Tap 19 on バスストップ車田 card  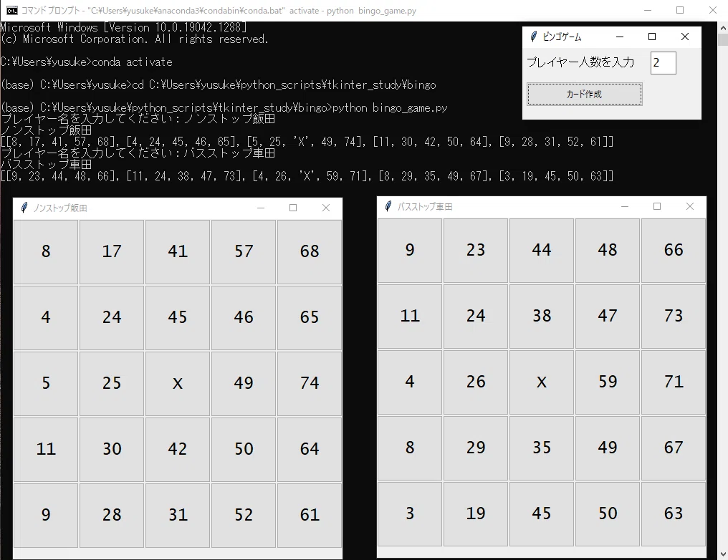(x=476, y=513)
